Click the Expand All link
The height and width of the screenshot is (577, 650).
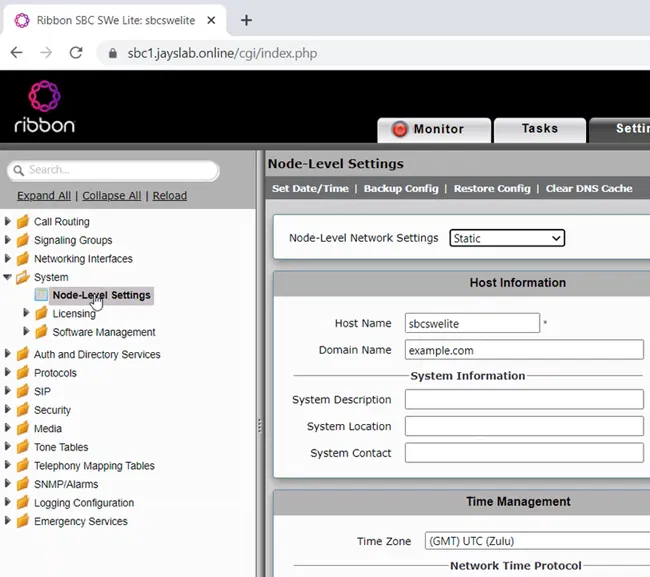coord(44,196)
